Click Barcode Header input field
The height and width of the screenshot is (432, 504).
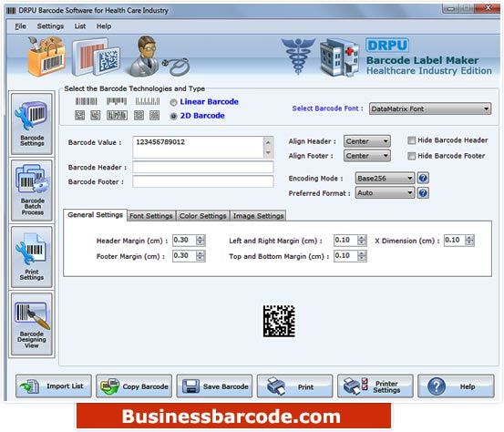[x=203, y=168]
